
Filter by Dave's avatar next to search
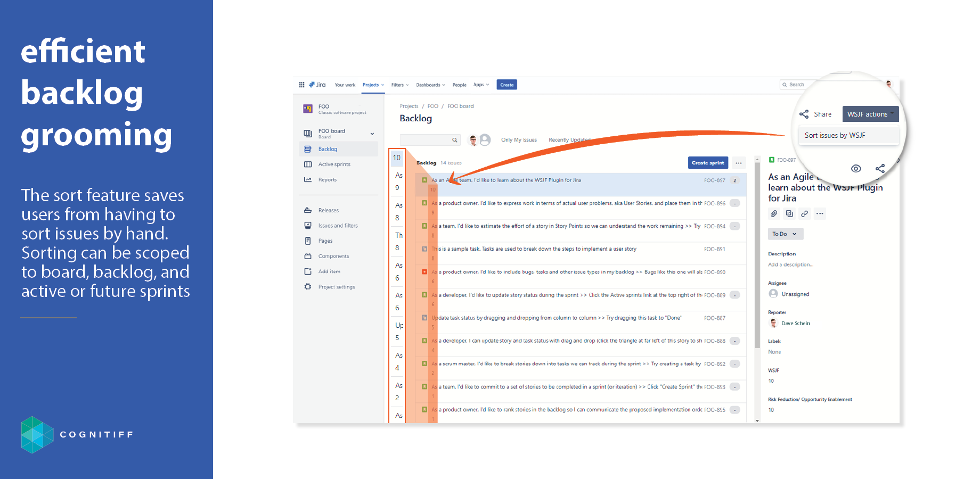473,140
